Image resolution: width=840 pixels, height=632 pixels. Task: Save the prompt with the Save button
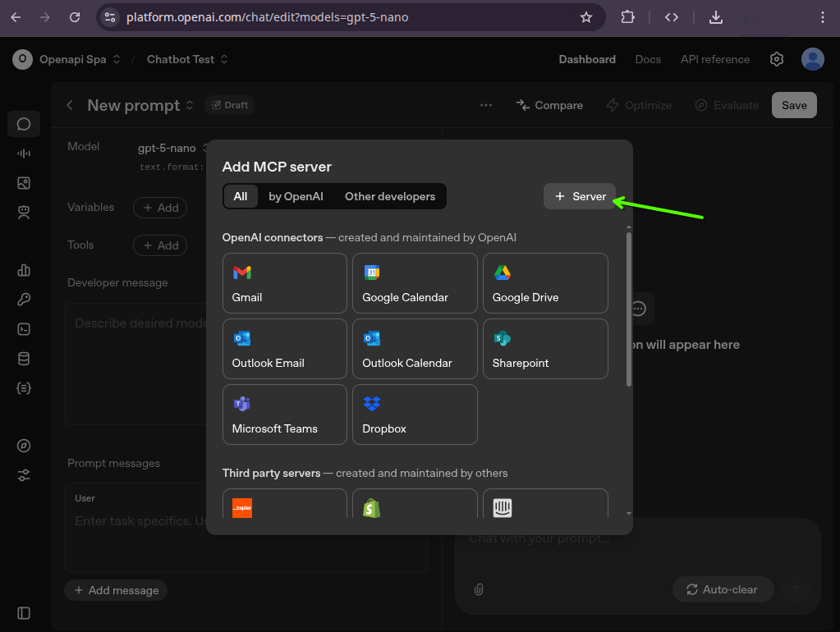tap(793, 105)
